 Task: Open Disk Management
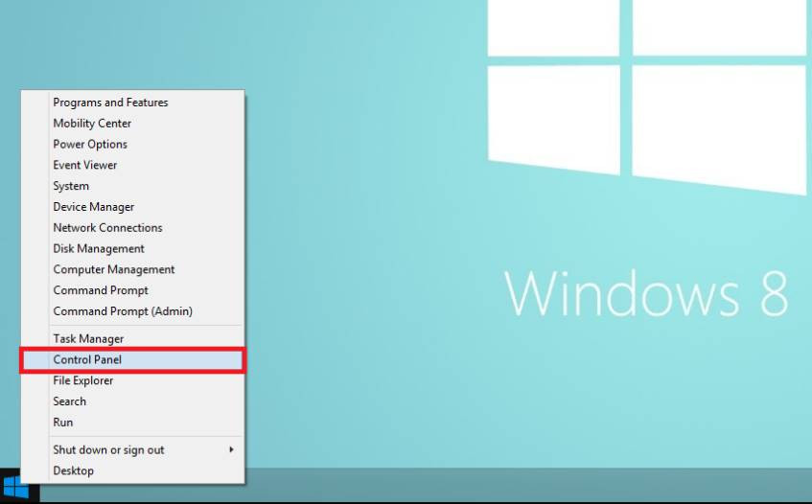click(x=132, y=248)
